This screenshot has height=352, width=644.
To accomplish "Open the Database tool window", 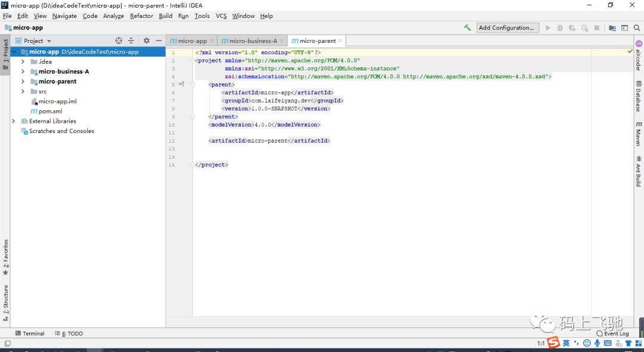I will [639, 96].
